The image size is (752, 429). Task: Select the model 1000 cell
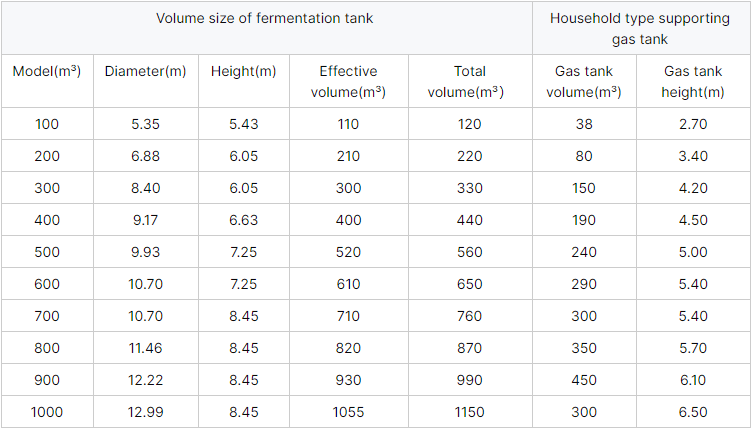pyautogui.click(x=47, y=412)
